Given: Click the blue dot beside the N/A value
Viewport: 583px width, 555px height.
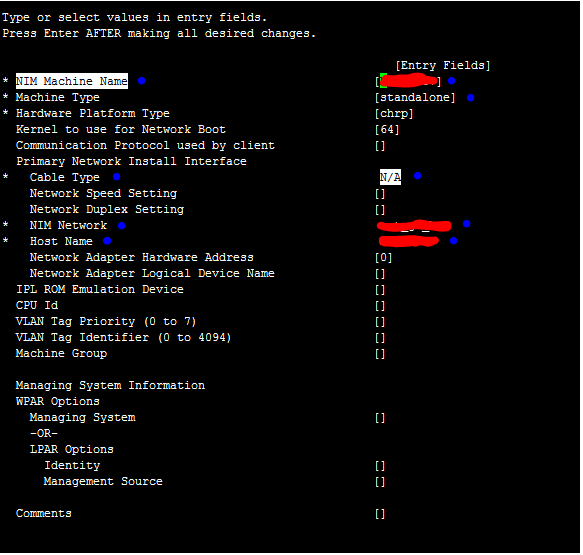Looking at the screenshot, I should point(418,176).
